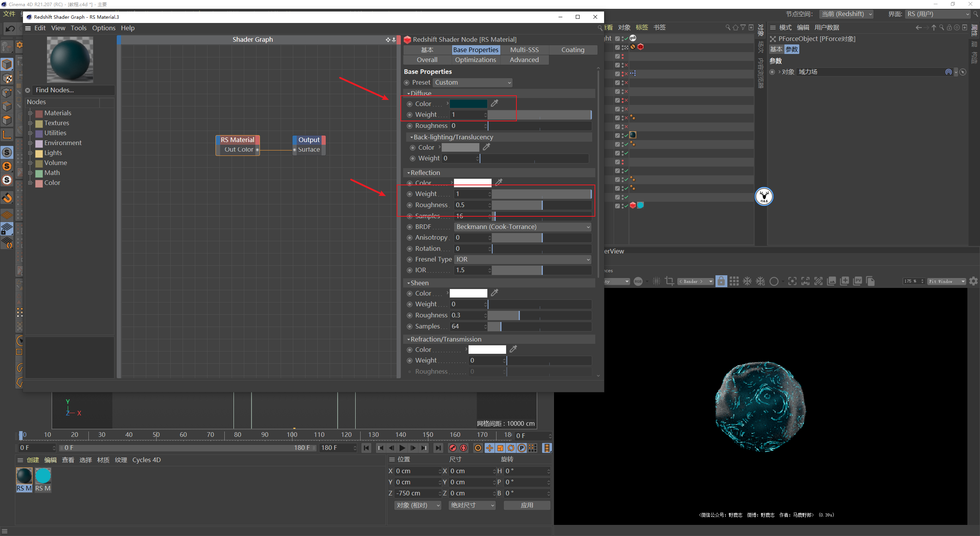Pick Diffuse color with eyedropper
This screenshot has height=536, width=980.
pyautogui.click(x=495, y=103)
